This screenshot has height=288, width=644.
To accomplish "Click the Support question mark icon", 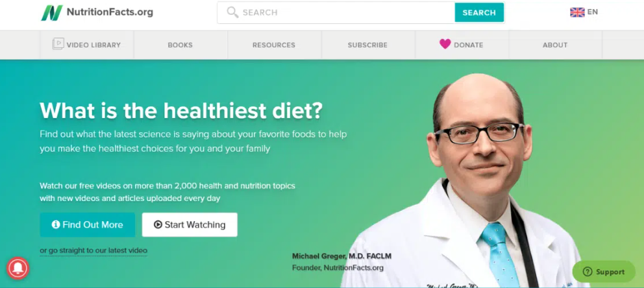I will (588, 272).
